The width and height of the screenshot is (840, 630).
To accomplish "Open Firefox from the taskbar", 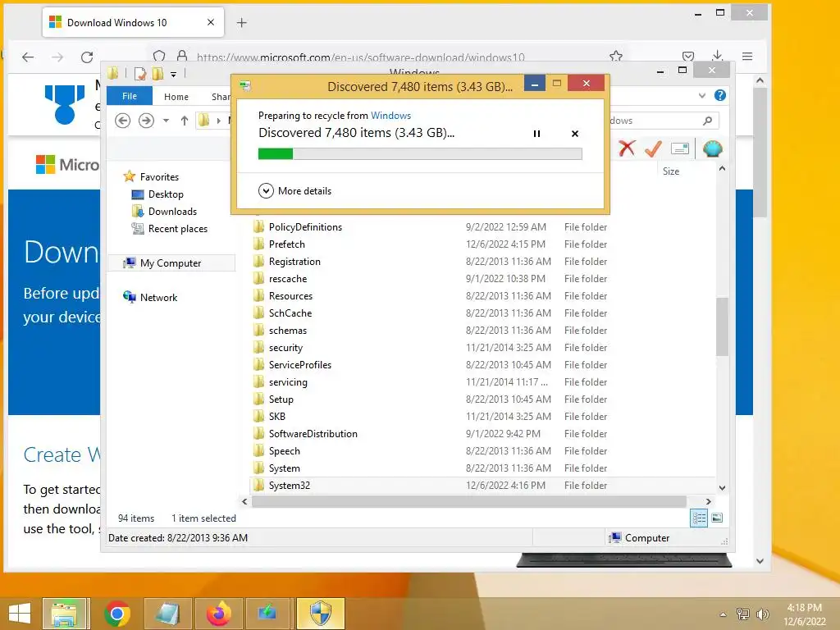I will coord(218,614).
